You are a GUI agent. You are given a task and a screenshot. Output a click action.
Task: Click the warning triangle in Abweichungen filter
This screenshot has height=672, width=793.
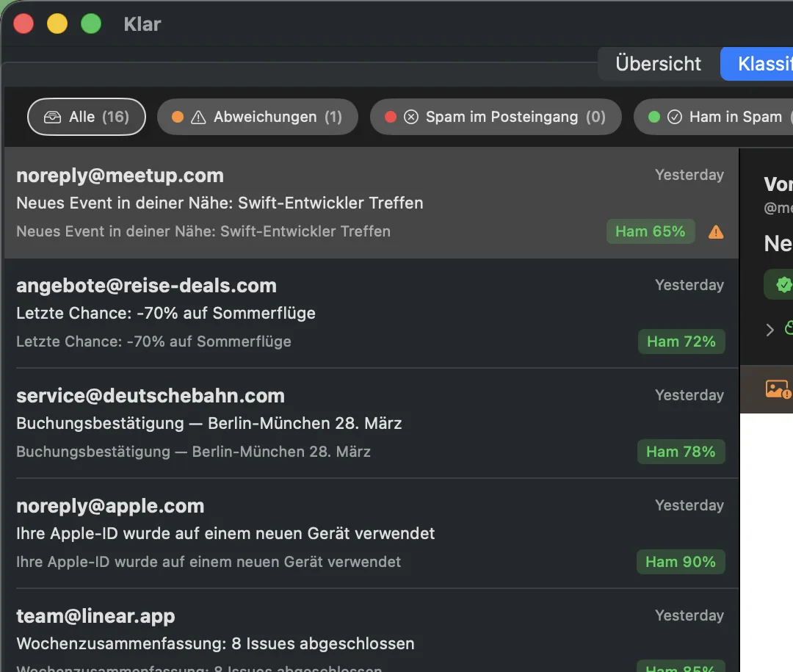[198, 118]
